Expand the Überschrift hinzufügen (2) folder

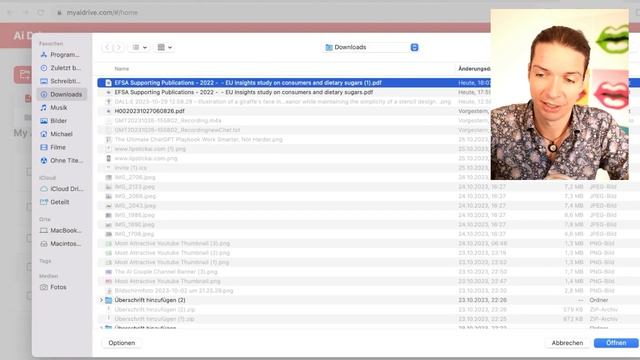[x=101, y=300]
